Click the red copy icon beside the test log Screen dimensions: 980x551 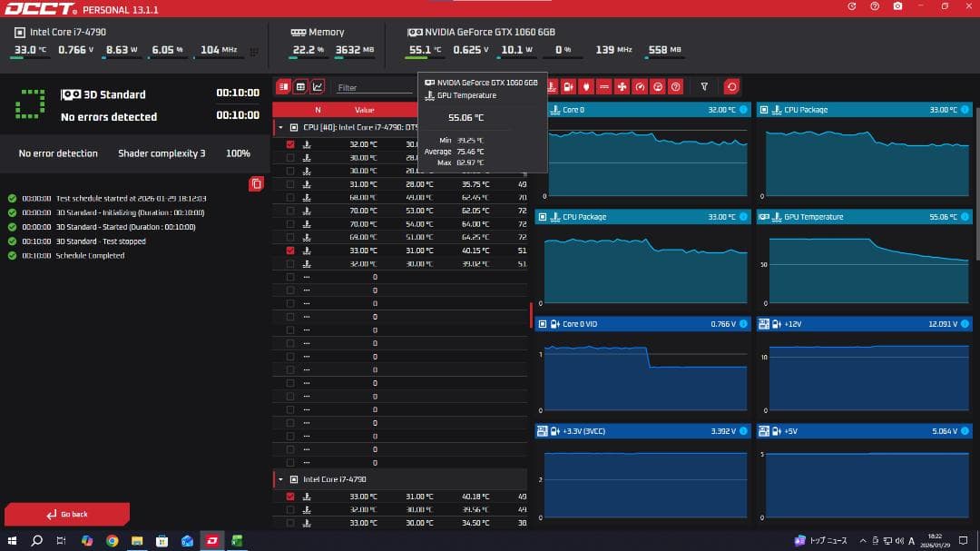coord(257,183)
